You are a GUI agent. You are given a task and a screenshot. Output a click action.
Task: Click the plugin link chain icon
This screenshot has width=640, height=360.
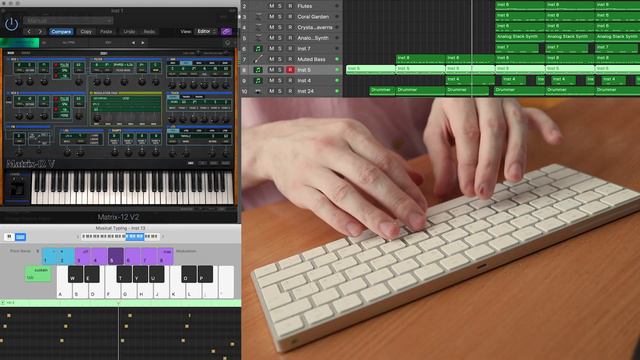[226, 31]
